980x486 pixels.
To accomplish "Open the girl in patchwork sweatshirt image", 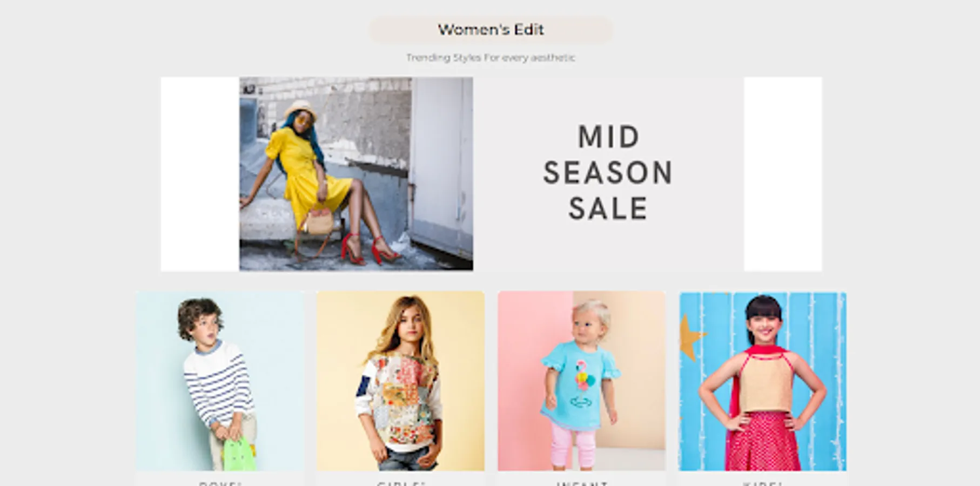I will pos(400,381).
